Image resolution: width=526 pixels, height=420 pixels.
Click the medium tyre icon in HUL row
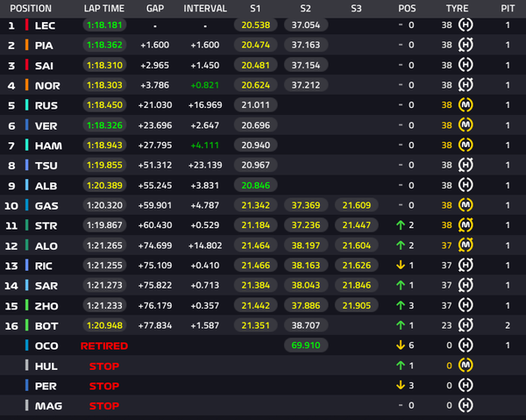[466, 366]
